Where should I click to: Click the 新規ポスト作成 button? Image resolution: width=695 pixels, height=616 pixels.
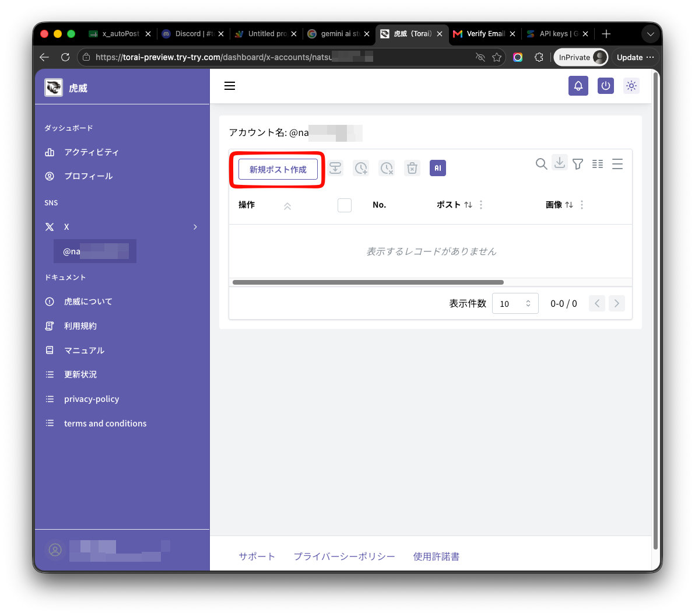coord(278,169)
